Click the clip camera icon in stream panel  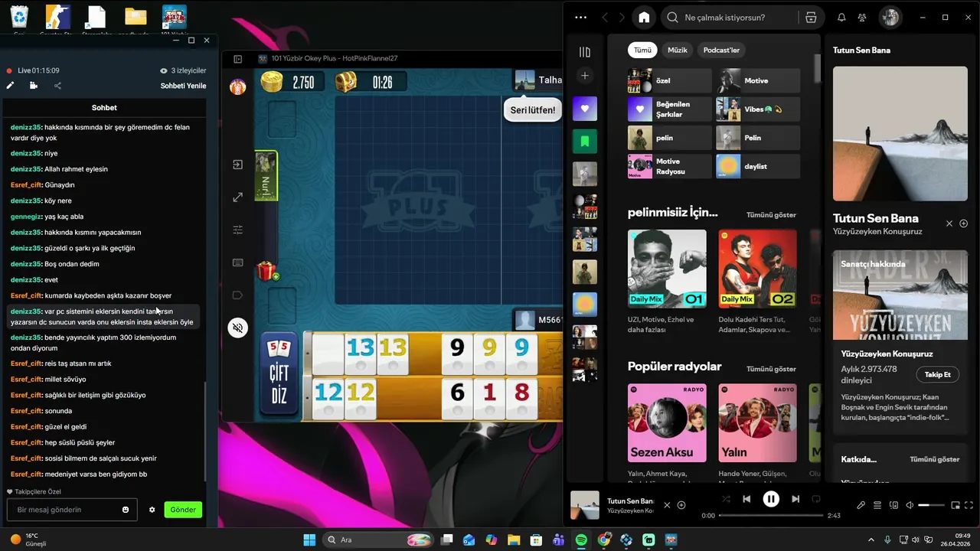click(34, 86)
